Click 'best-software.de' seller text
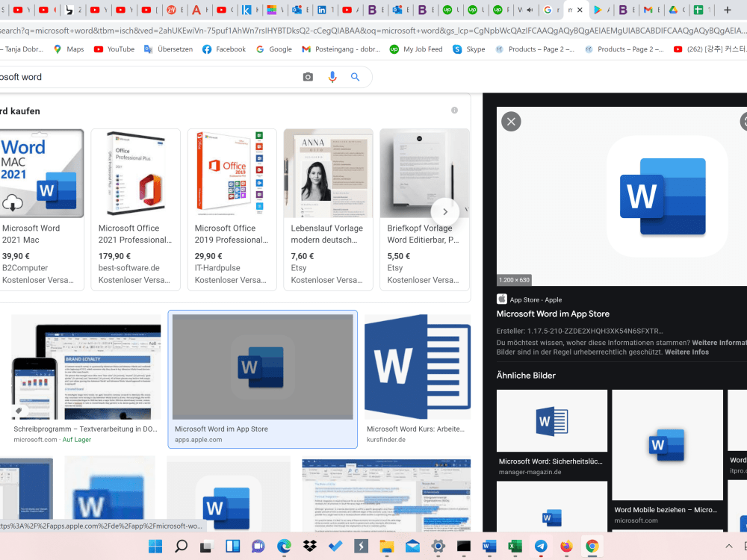This screenshot has width=747, height=560. tap(128, 268)
